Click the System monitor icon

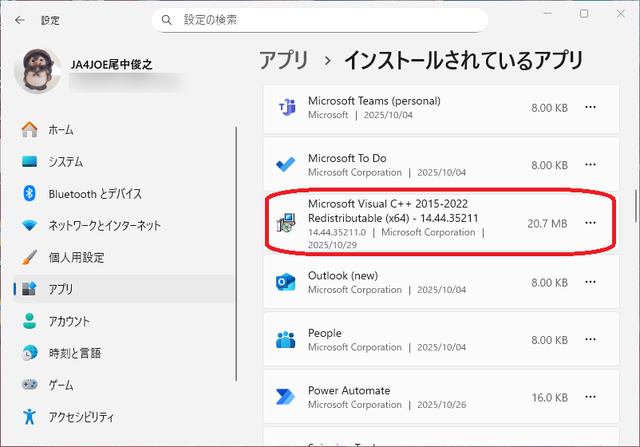[x=29, y=162]
